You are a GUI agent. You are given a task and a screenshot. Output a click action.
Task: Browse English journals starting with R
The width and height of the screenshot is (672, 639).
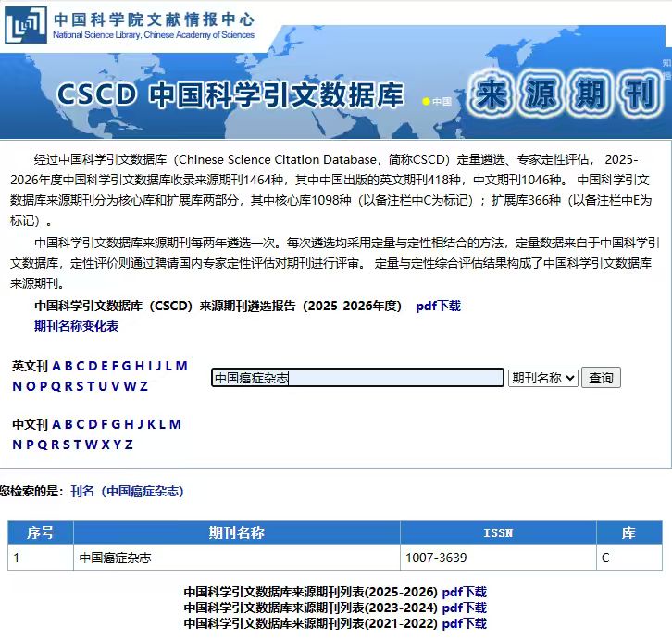point(68,386)
